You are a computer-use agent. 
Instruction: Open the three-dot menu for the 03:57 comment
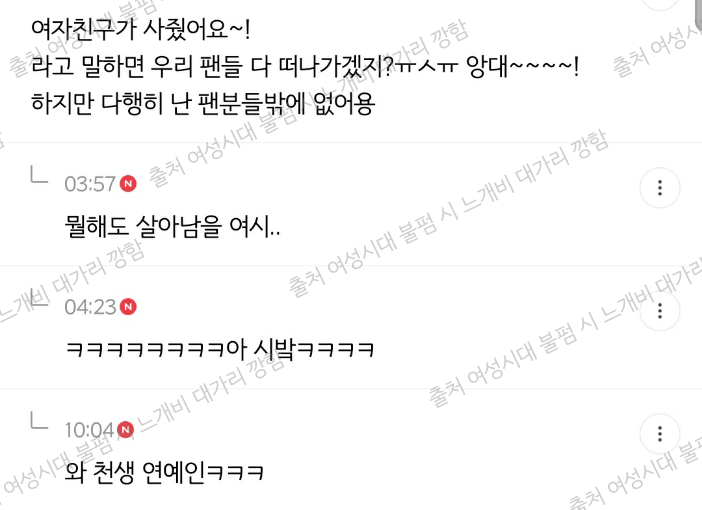[x=659, y=188]
